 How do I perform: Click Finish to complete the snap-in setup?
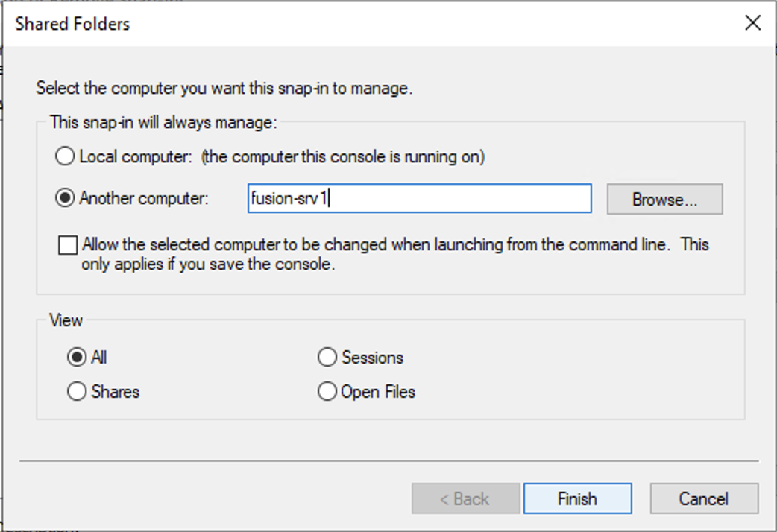[x=577, y=498]
